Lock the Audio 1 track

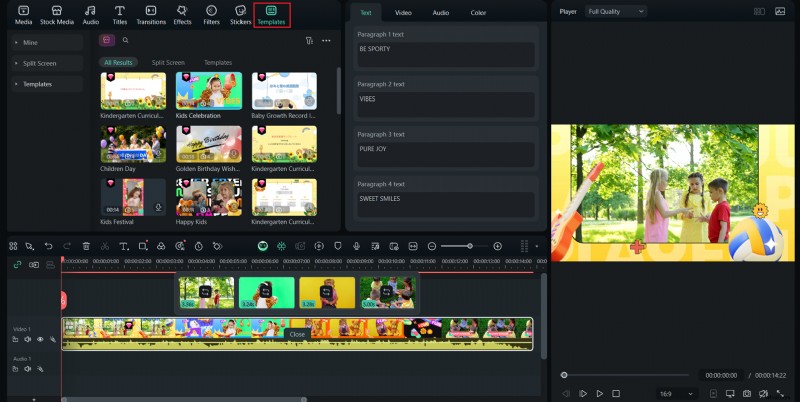coord(15,369)
